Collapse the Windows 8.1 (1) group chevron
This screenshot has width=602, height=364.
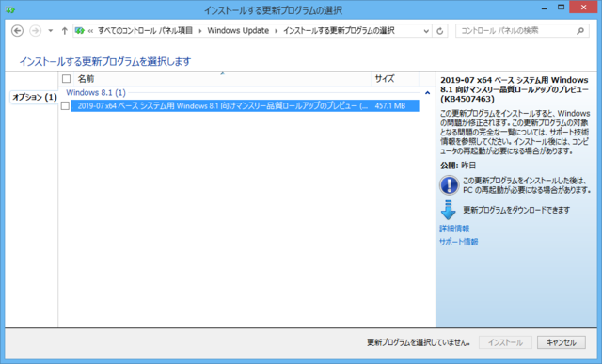click(427, 92)
